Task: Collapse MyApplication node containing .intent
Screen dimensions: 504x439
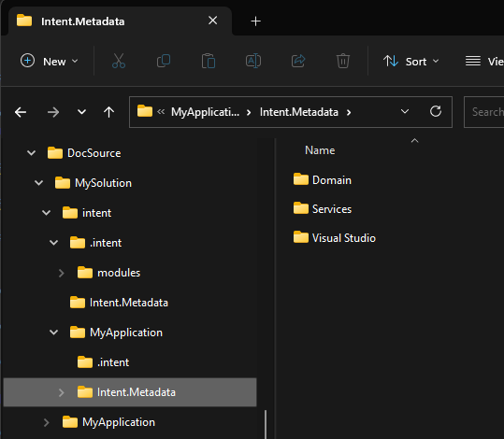Action: coord(53,333)
